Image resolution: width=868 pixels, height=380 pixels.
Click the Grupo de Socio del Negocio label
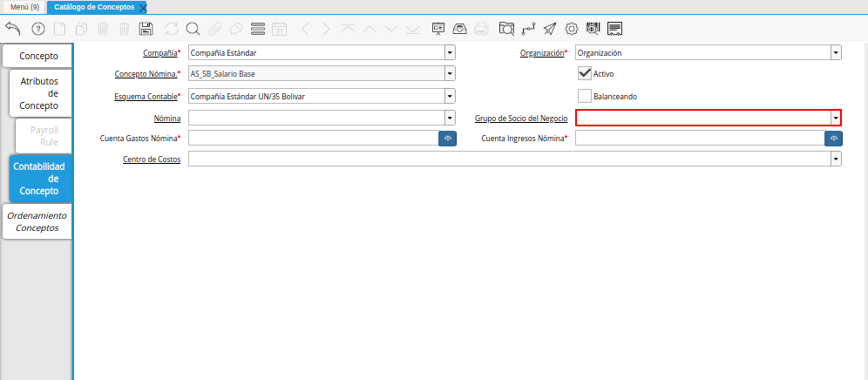521,118
